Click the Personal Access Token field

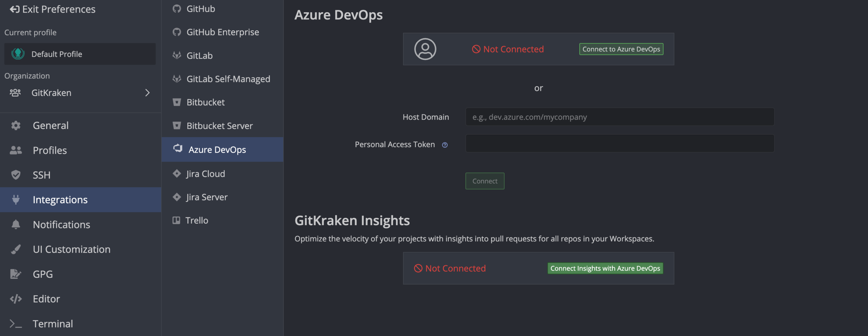(x=619, y=144)
